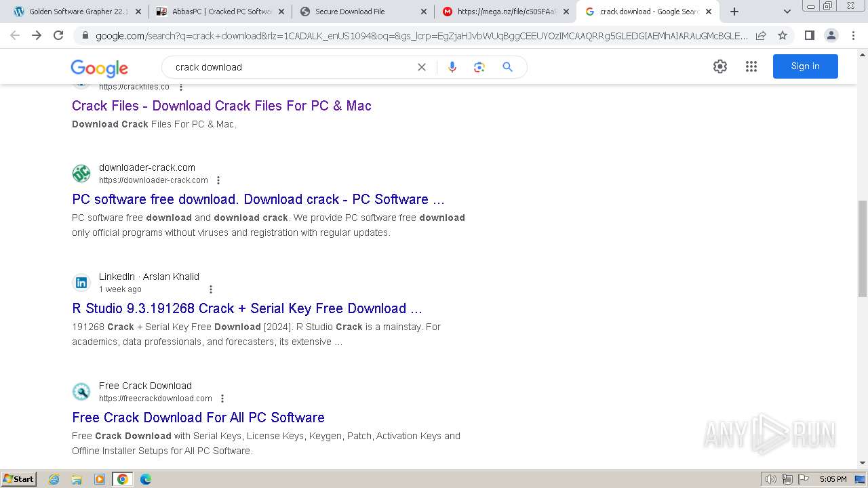Go back to previous page

click(x=15, y=35)
